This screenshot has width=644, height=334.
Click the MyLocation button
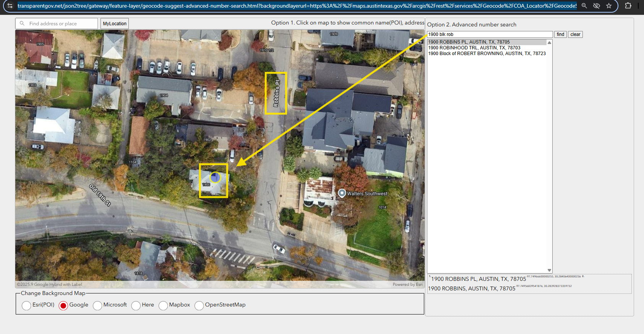click(115, 24)
